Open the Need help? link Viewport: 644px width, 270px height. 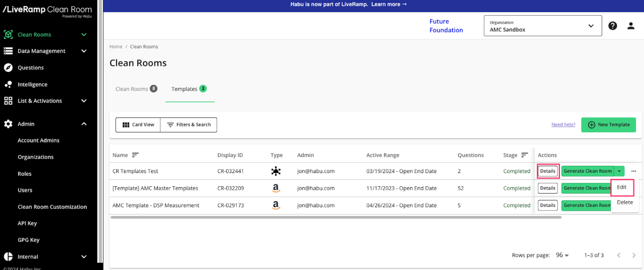[x=563, y=125]
